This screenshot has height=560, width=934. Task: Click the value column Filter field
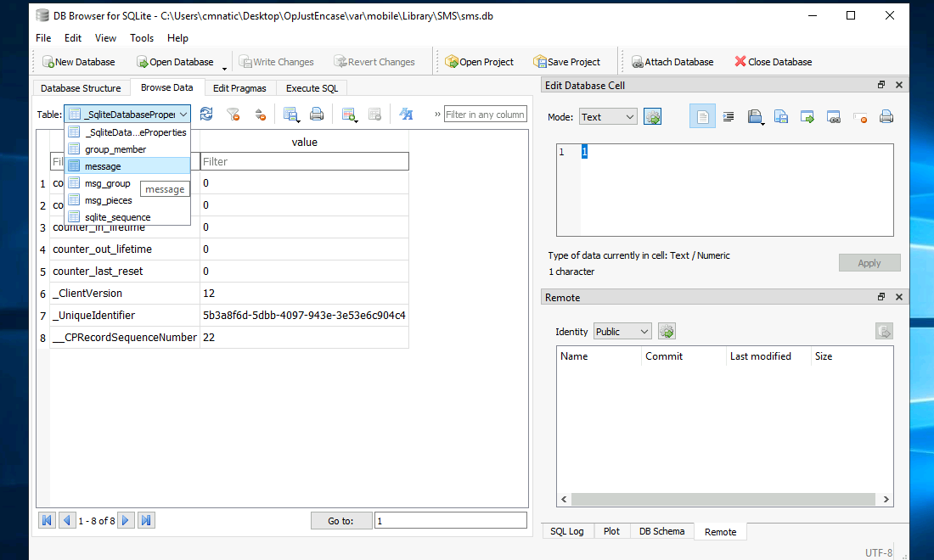click(x=304, y=161)
